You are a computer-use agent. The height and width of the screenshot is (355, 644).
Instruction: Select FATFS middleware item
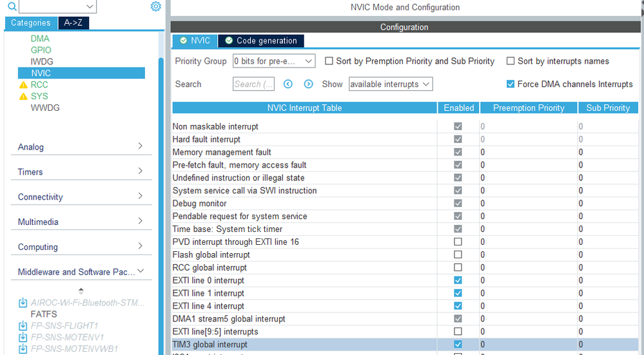pyautogui.click(x=44, y=314)
